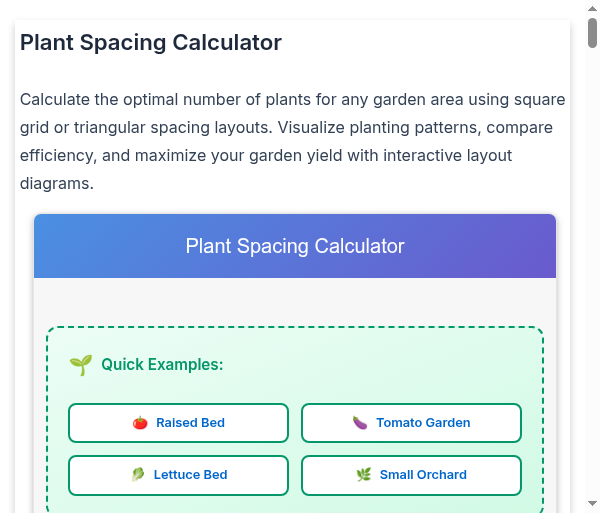Click the empty space inside the dashed green panel
This screenshot has height=513, width=600.
click(x=383, y=363)
